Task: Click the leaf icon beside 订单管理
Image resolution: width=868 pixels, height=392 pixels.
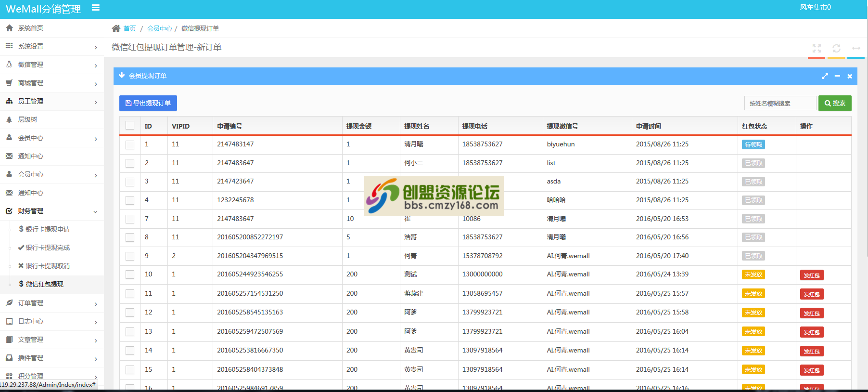Action: tap(9, 303)
